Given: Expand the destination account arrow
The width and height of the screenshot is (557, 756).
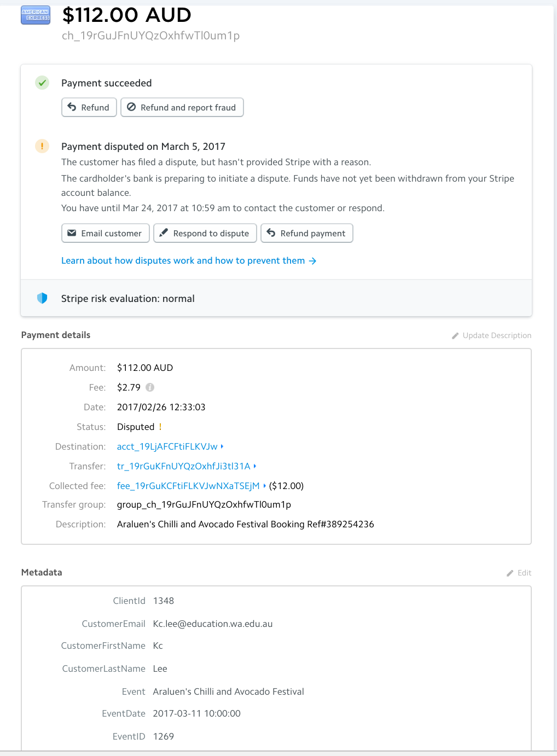Looking at the screenshot, I should coord(222,446).
